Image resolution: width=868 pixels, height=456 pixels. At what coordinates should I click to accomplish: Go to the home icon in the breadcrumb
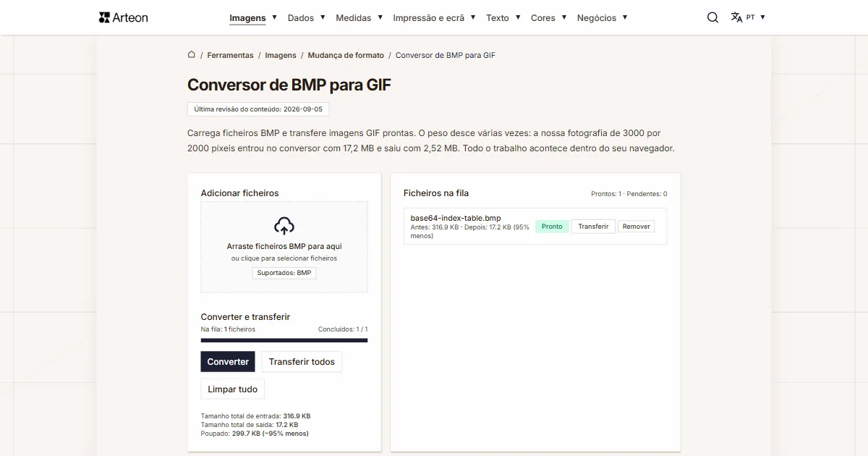tap(192, 54)
